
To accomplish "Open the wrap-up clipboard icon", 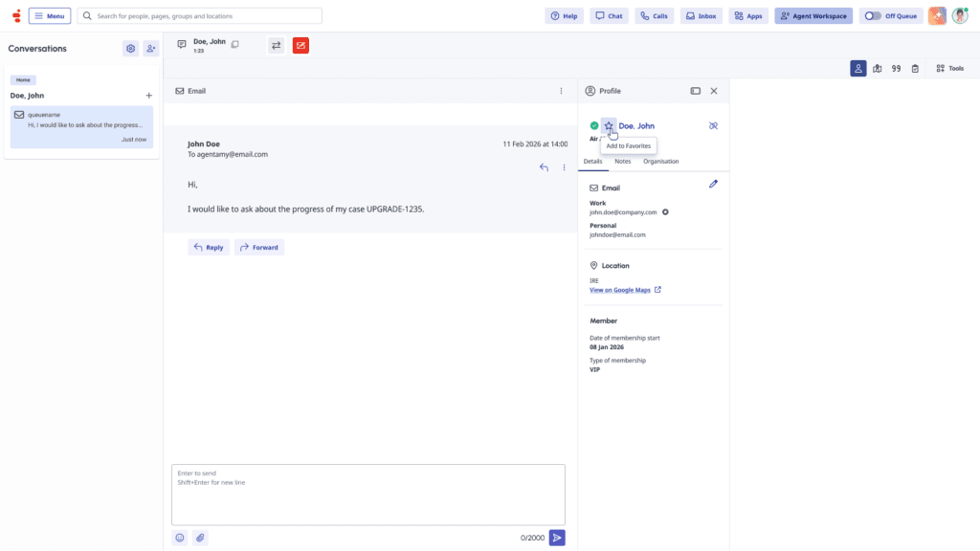I will [x=915, y=68].
